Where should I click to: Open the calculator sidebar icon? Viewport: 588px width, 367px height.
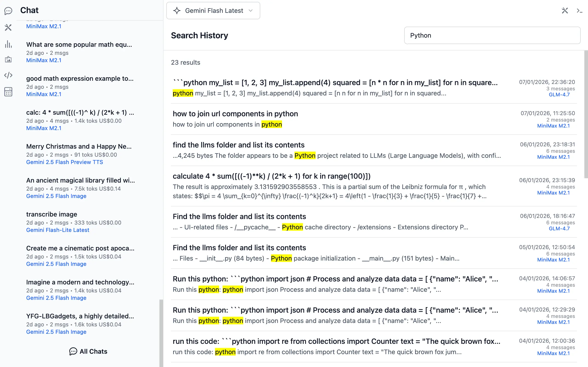coord(8,92)
